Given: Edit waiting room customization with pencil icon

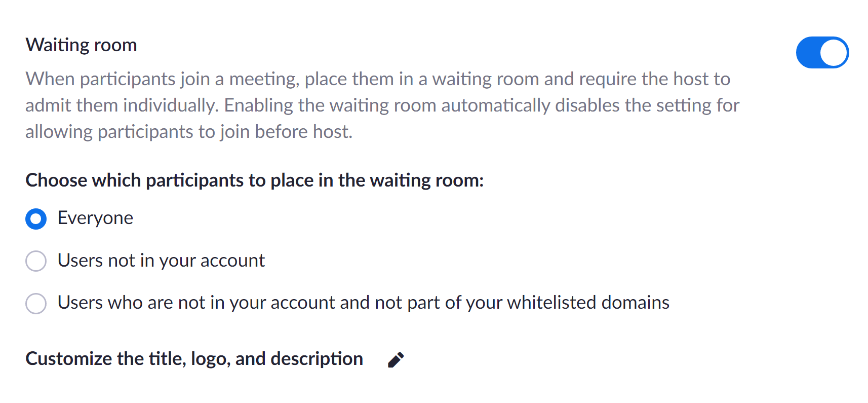Looking at the screenshot, I should (396, 359).
